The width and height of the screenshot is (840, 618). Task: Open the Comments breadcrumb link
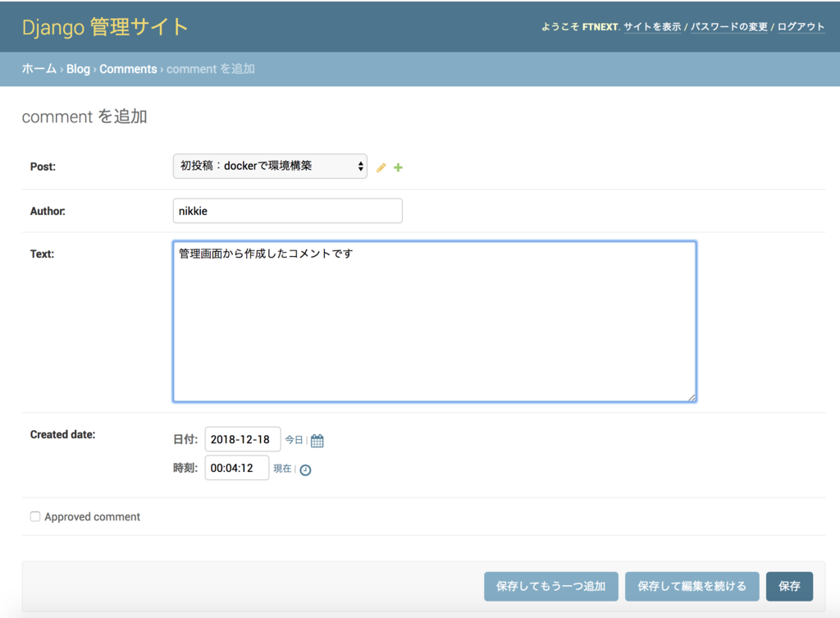128,69
